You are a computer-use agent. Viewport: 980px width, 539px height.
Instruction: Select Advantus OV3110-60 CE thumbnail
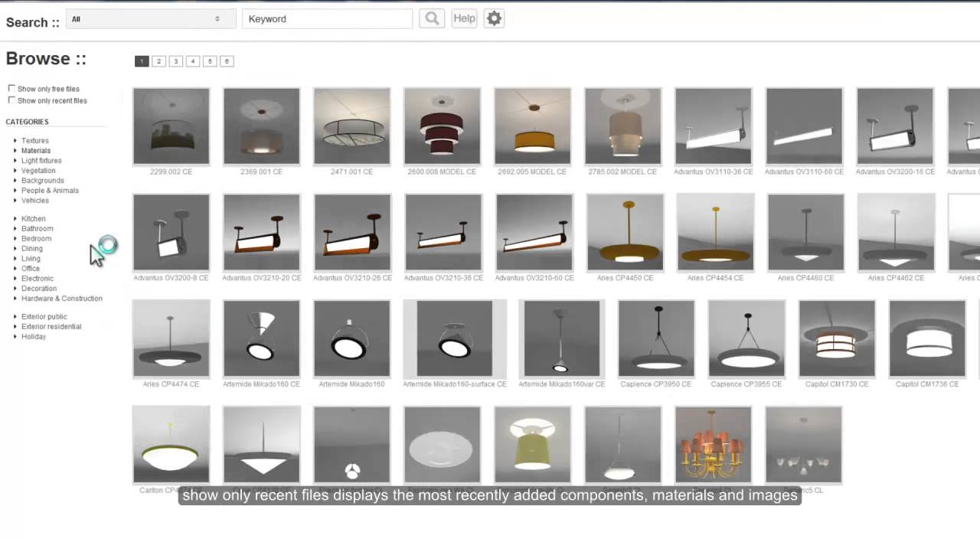[804, 126]
